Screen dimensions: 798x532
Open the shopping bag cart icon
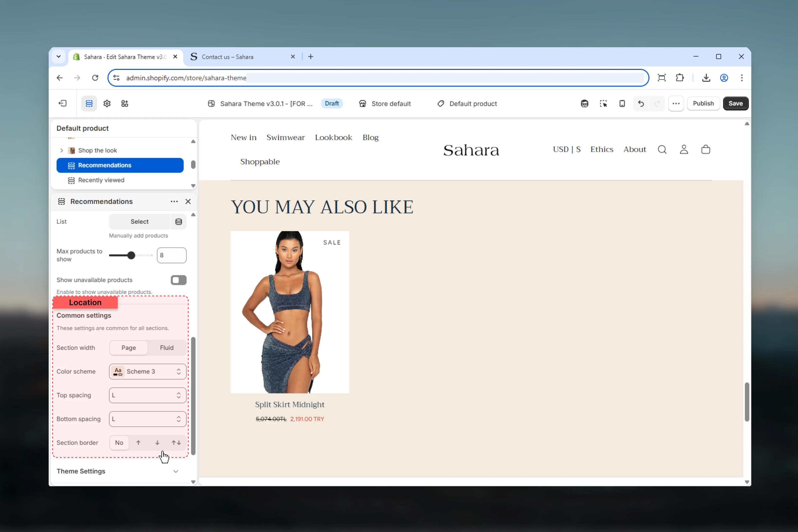(705, 150)
